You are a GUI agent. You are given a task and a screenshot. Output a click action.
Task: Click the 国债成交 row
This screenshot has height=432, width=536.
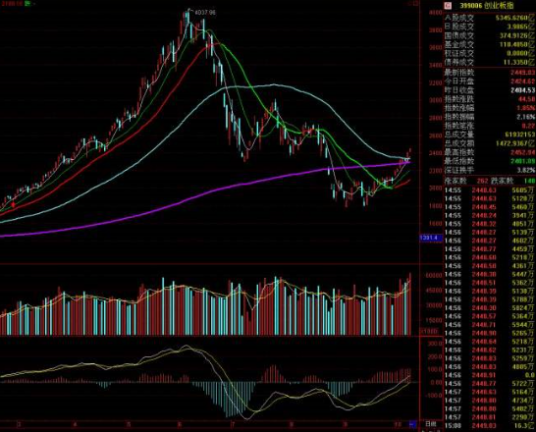[490, 36]
